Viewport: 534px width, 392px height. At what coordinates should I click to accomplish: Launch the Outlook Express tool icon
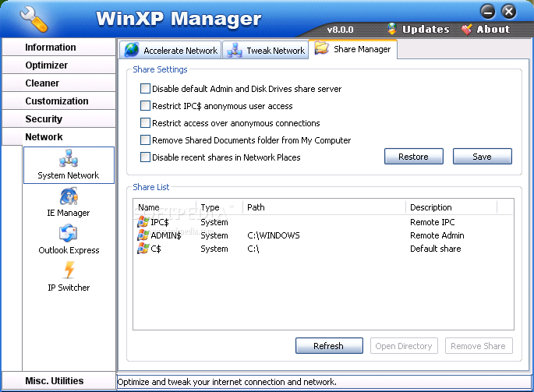69,233
